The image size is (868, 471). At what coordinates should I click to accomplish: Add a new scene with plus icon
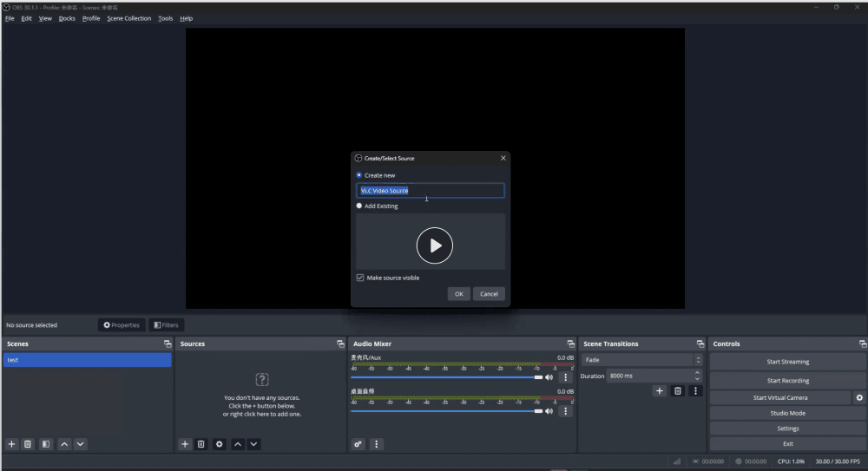tap(11, 444)
